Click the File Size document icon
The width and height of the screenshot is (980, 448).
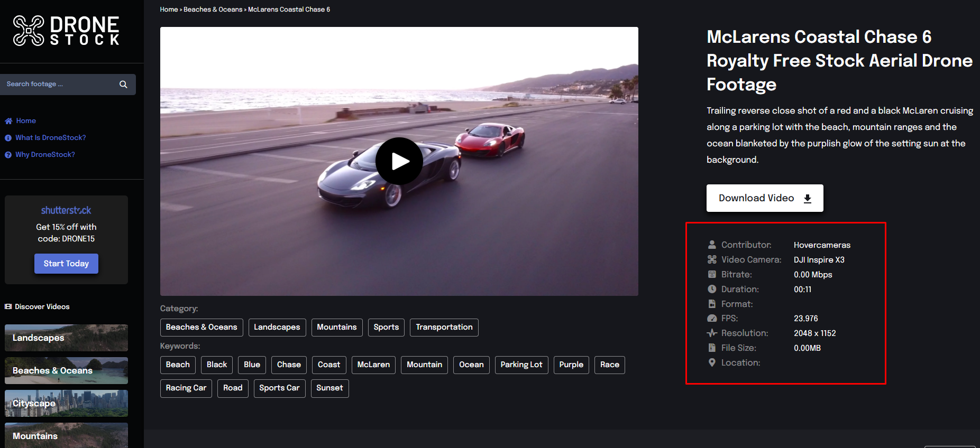click(x=712, y=348)
